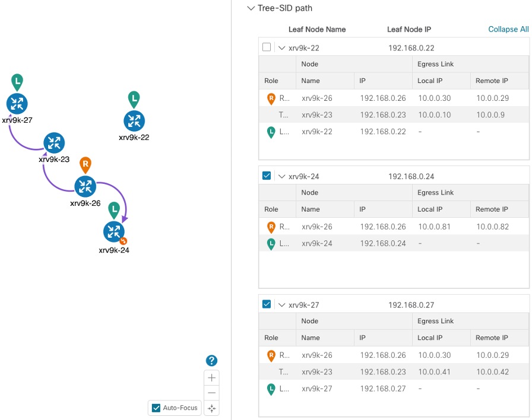Select the xrv9k-23 node on the map
532x420 pixels.
pos(54,142)
